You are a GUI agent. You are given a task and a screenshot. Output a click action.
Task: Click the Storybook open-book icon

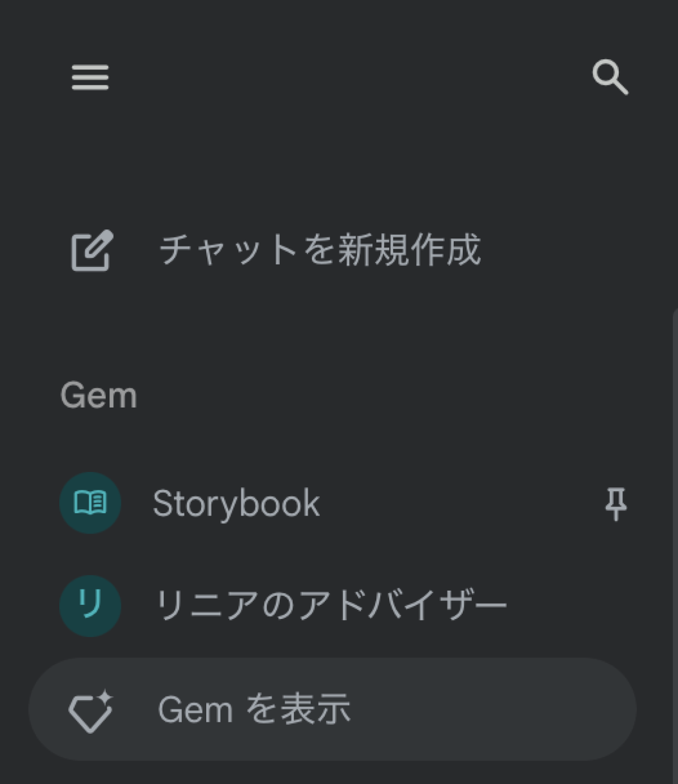pyautogui.click(x=90, y=503)
